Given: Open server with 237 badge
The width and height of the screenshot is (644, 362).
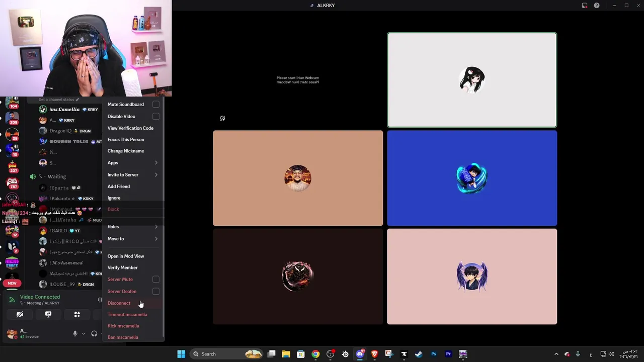Looking at the screenshot, I should pyautogui.click(x=12, y=167).
